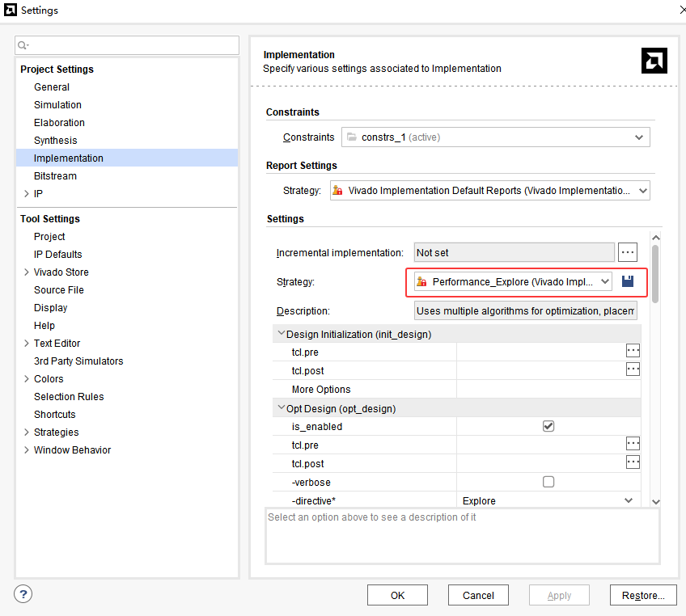Click the settings list scrollbar thumb

point(655,274)
